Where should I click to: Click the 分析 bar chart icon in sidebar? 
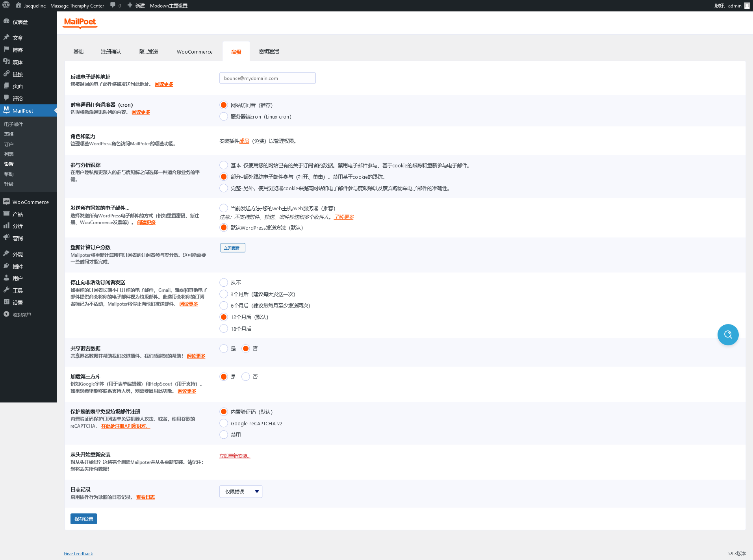[x=6, y=226]
